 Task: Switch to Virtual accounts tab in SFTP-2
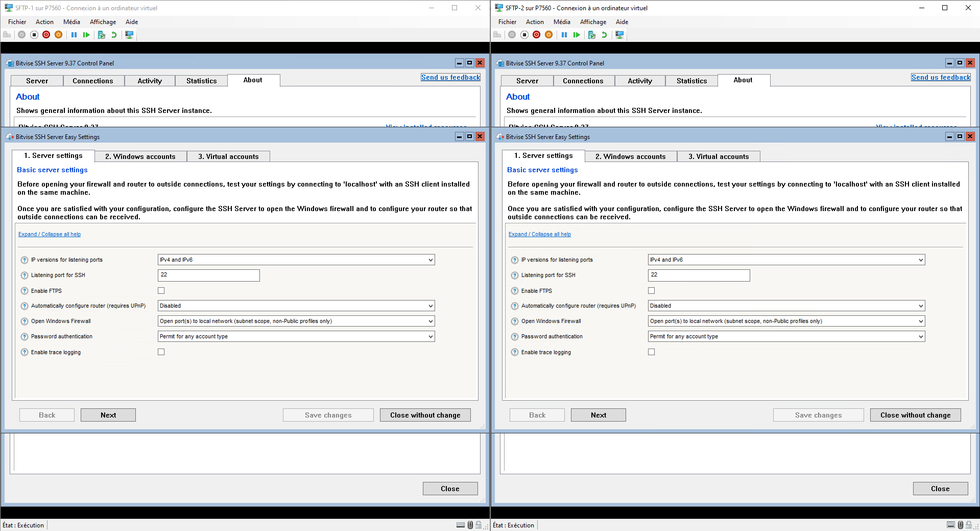click(x=719, y=156)
